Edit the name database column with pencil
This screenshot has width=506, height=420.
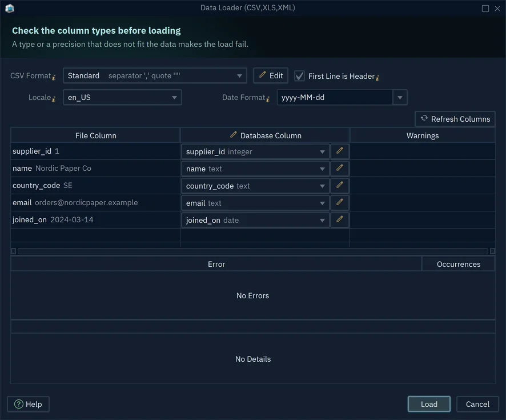339,168
